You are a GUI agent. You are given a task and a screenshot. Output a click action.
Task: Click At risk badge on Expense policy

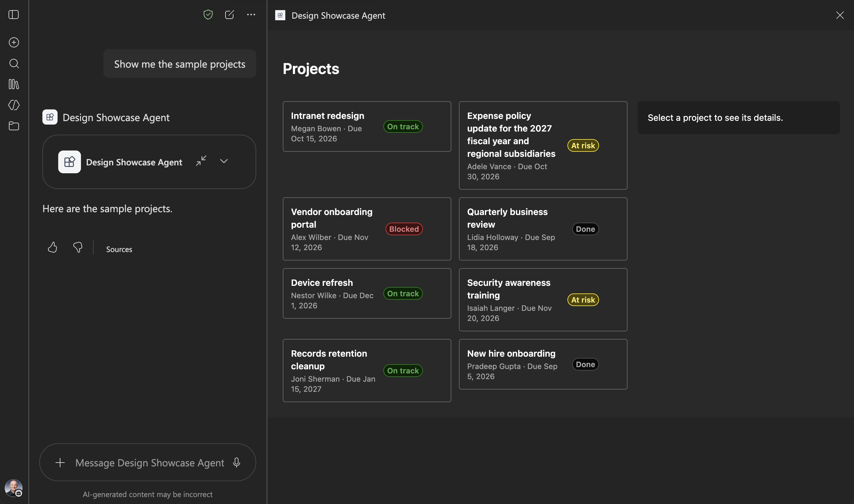[583, 145]
